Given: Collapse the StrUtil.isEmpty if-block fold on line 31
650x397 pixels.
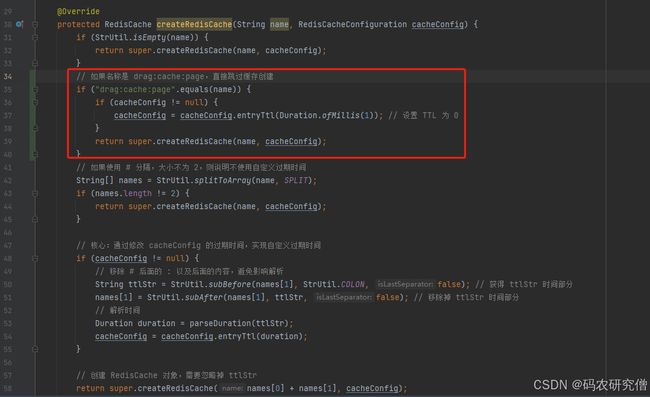Looking at the screenshot, I should (35, 37).
